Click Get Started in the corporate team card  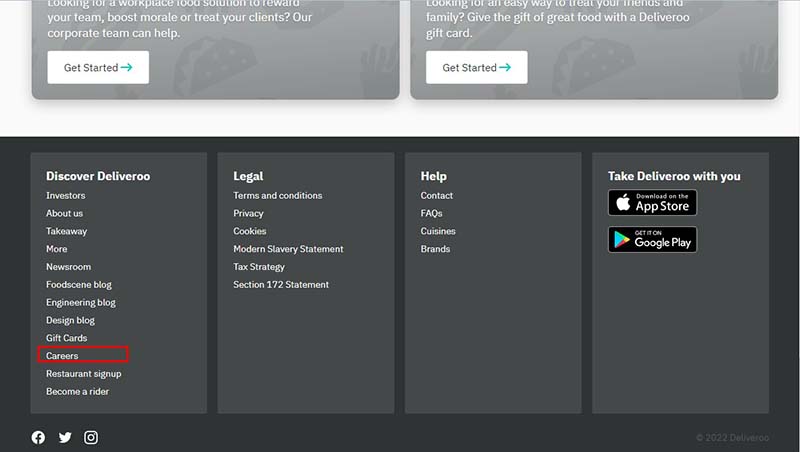98,67
